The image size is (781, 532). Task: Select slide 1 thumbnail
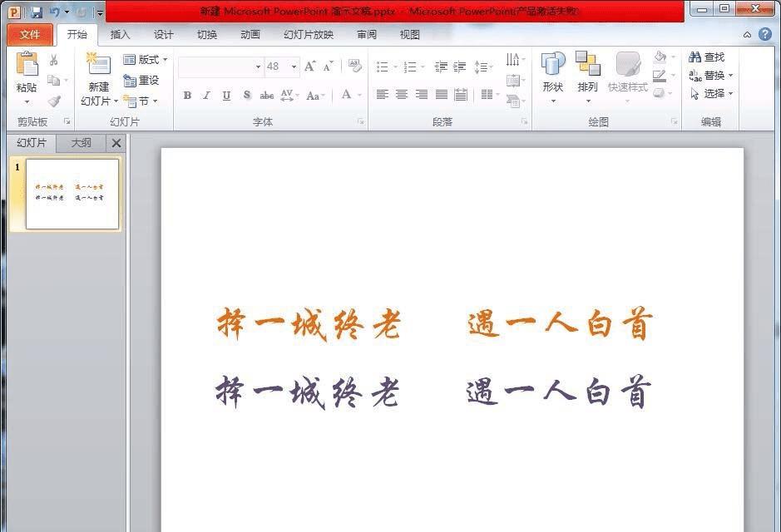tap(72, 194)
